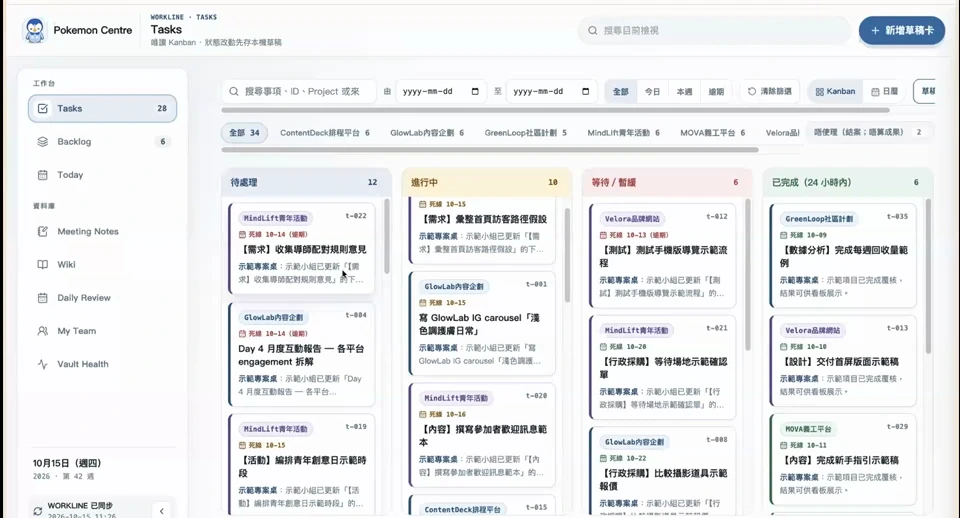
Task: Open My Team page
Action: coord(102,331)
